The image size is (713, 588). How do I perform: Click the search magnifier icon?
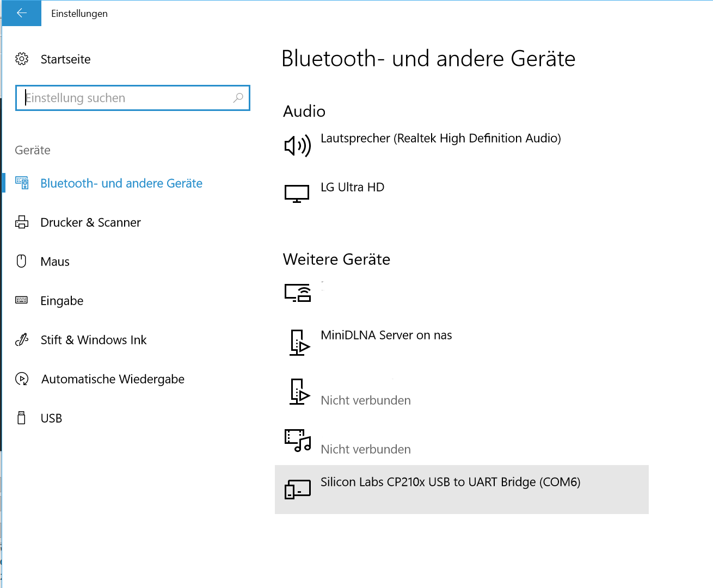pyautogui.click(x=238, y=98)
